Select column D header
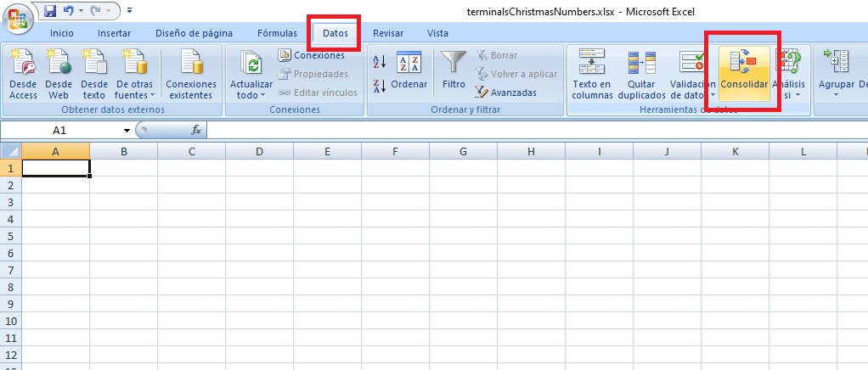The width and height of the screenshot is (868, 370). click(260, 151)
